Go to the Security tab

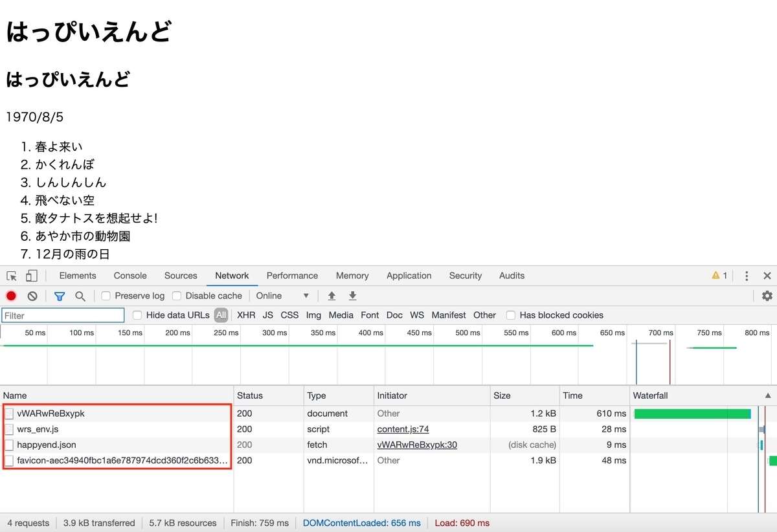(466, 276)
